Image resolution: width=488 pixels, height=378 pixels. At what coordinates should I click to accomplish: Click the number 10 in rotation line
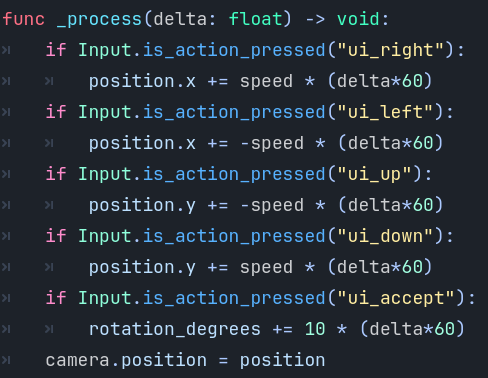pos(315,329)
